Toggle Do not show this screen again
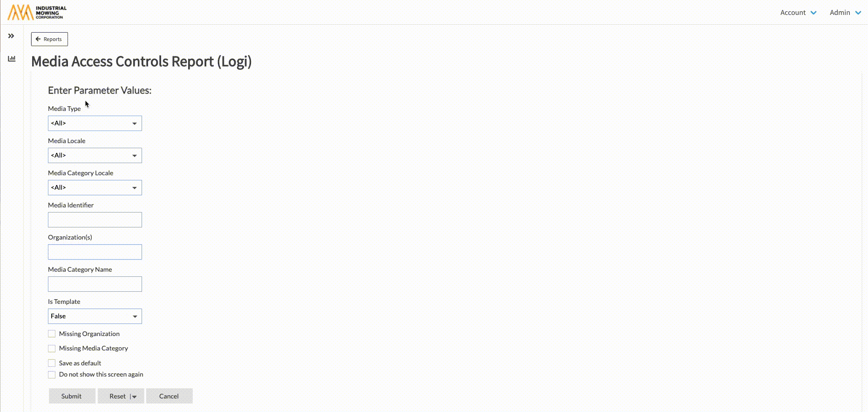The width and height of the screenshot is (868, 412). (x=52, y=375)
